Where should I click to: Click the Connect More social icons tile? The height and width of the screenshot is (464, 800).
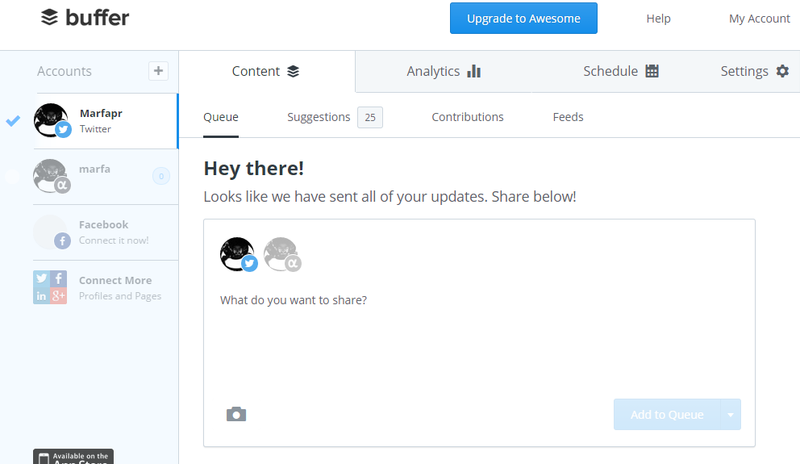tap(50, 287)
